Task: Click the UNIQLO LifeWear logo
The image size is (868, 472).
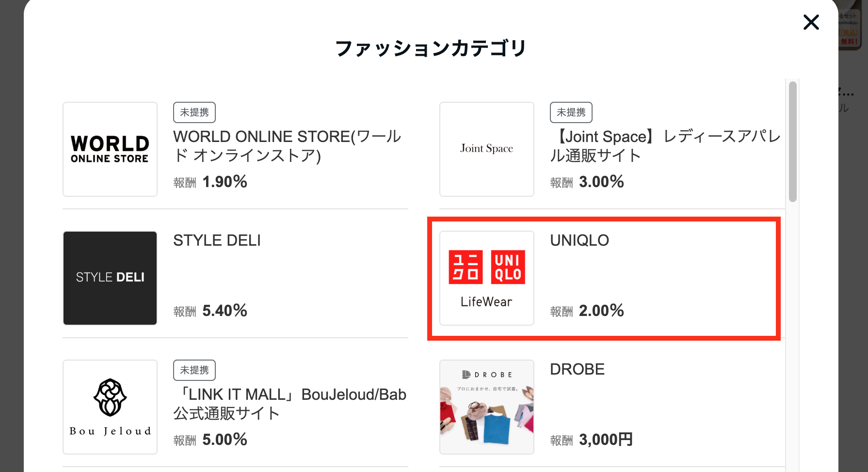Action: point(486,278)
